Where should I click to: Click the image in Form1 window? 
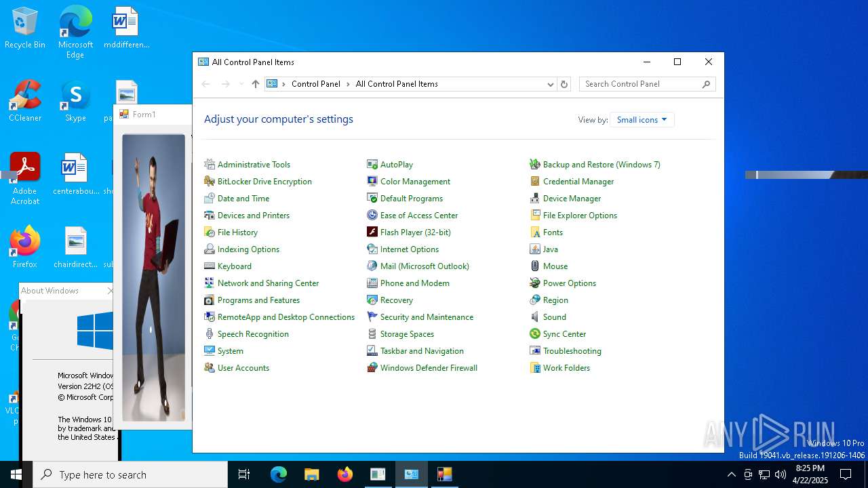pos(153,277)
